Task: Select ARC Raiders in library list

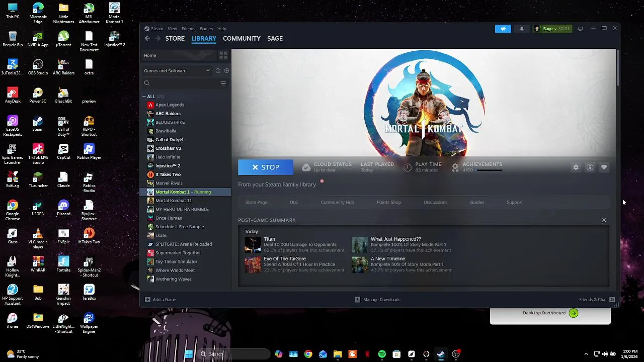Action: point(168,114)
